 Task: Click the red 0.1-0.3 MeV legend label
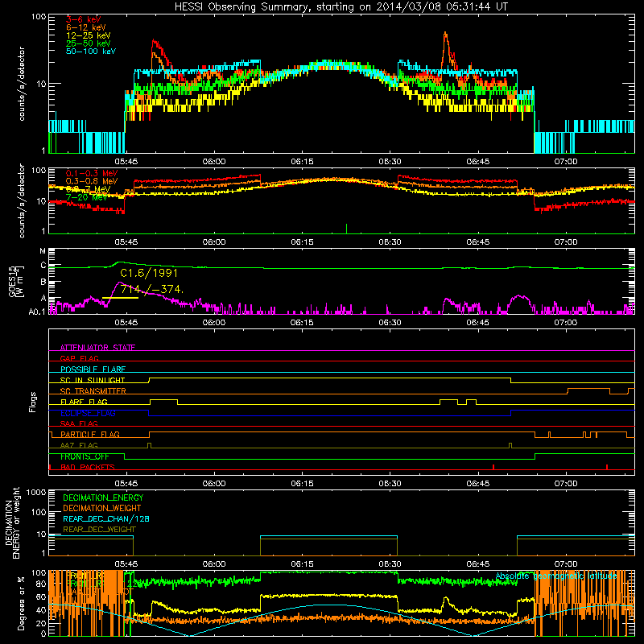[92, 173]
